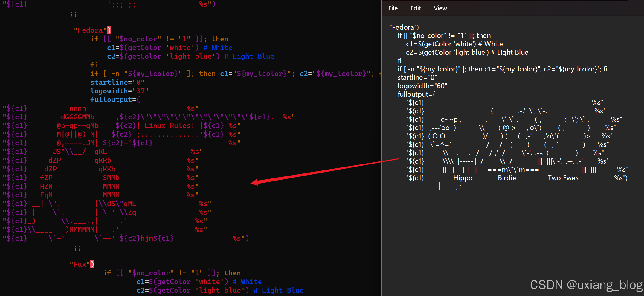Click ${c2}hjm${c1} text in the terminal
This screenshot has height=296, width=644.
coord(146,238)
